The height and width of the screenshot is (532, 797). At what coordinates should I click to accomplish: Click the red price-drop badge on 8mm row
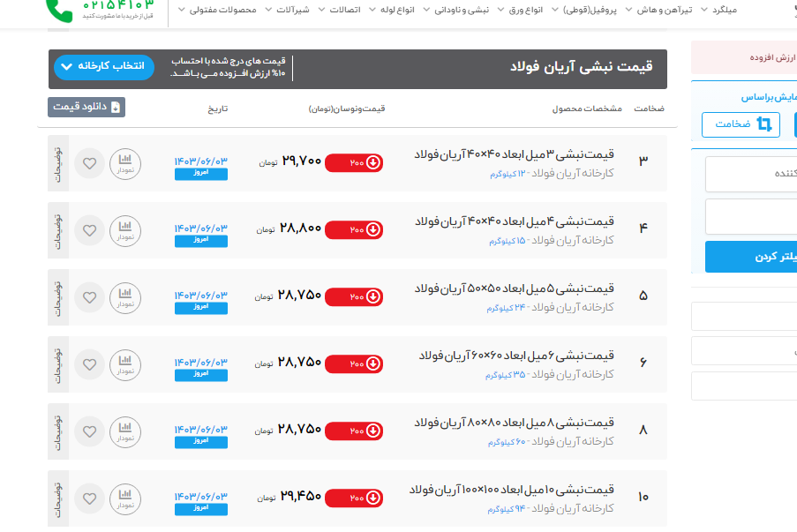354,431
